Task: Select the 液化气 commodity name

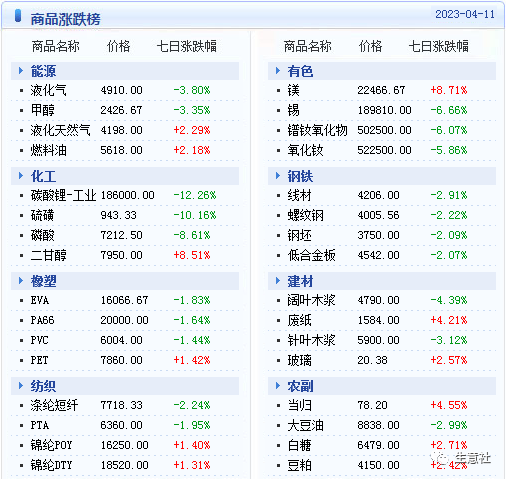Action: (48, 90)
